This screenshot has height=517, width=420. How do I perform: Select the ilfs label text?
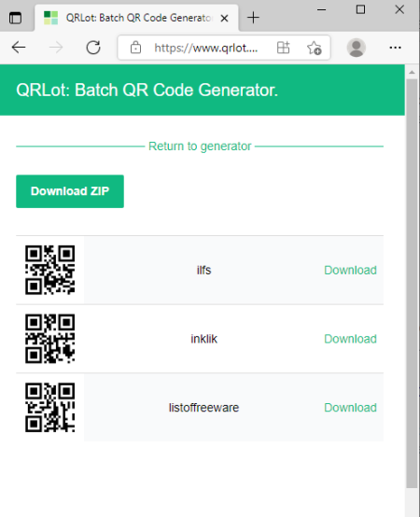[x=203, y=270]
